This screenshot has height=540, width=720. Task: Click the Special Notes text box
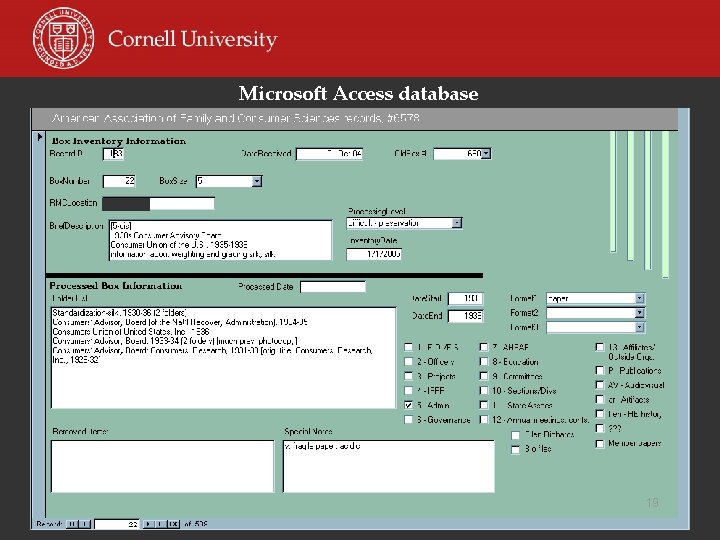click(x=389, y=467)
